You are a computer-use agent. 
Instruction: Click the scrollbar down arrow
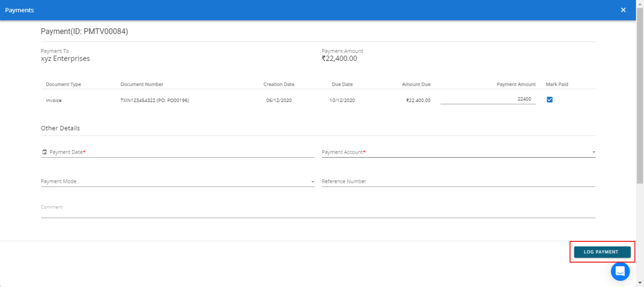(640, 283)
